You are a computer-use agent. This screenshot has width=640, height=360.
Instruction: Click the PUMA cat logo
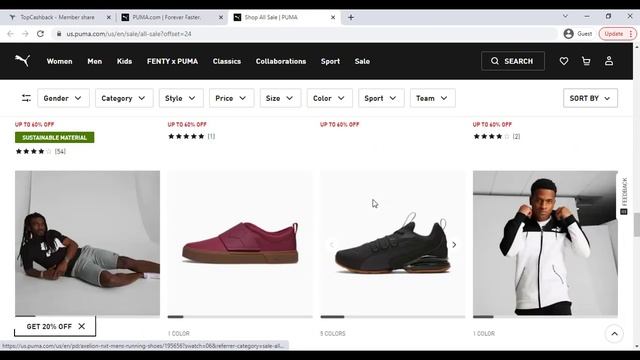coord(22,61)
